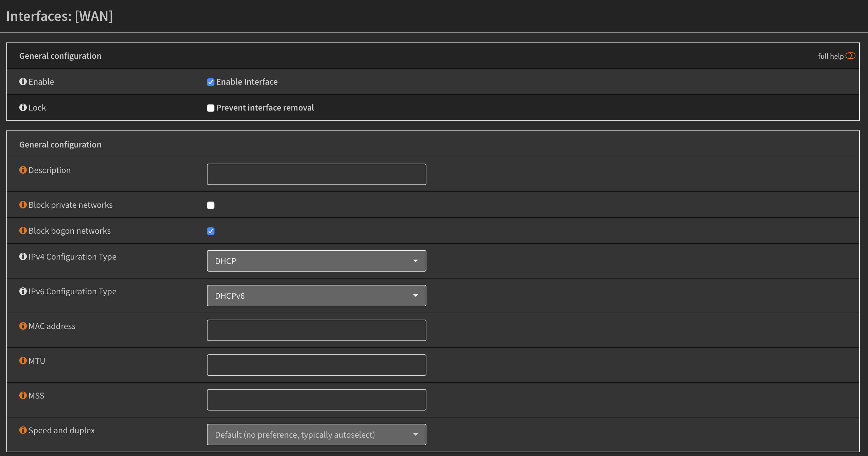The height and width of the screenshot is (456, 868).
Task: Toggle the full help switch
Action: pos(850,56)
